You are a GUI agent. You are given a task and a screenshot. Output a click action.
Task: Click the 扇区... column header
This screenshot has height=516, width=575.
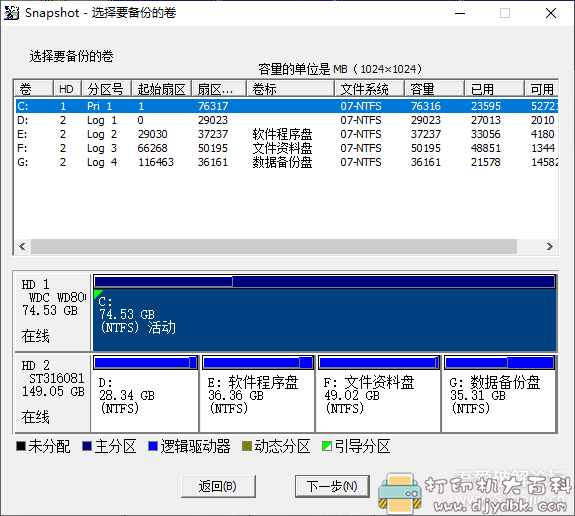coord(219,89)
